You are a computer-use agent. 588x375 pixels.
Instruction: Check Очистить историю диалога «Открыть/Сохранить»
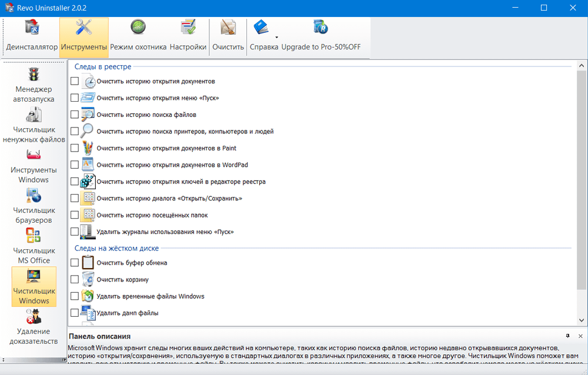(75, 198)
